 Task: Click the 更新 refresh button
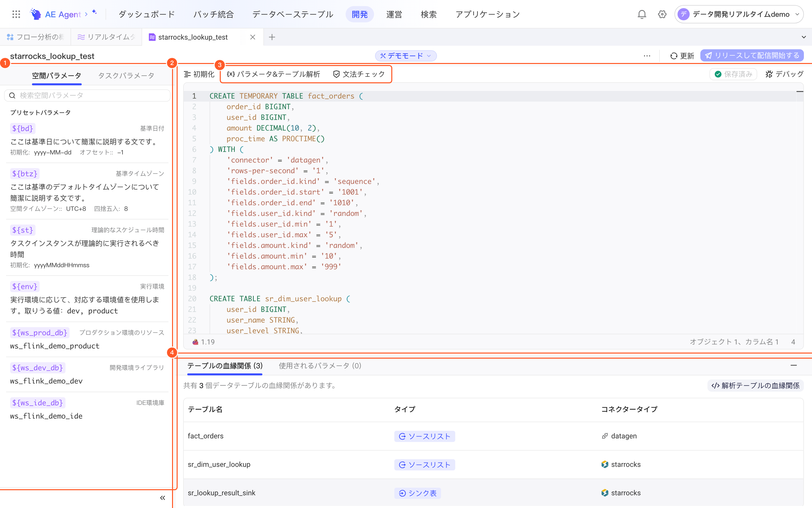click(x=682, y=56)
